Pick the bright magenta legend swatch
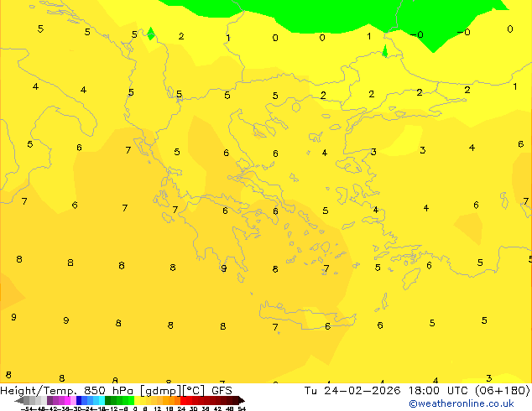The image size is (532, 411). coord(67,400)
